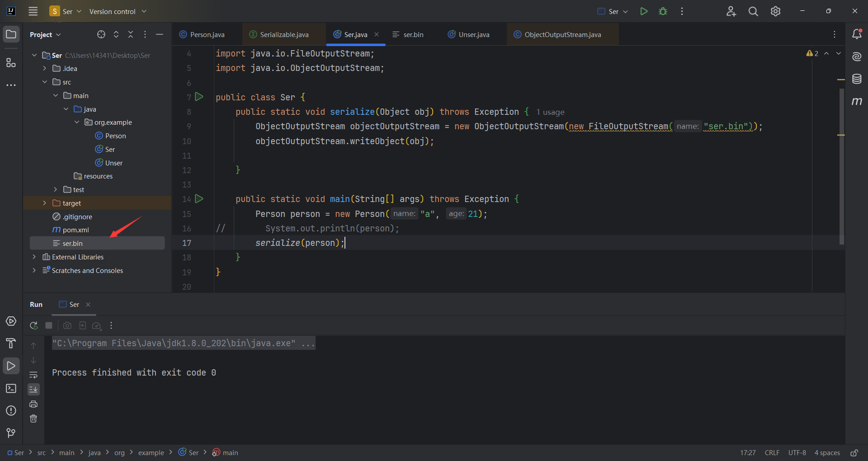Image resolution: width=868 pixels, height=461 pixels.
Task: Open Structure tool window
Action: [11, 63]
